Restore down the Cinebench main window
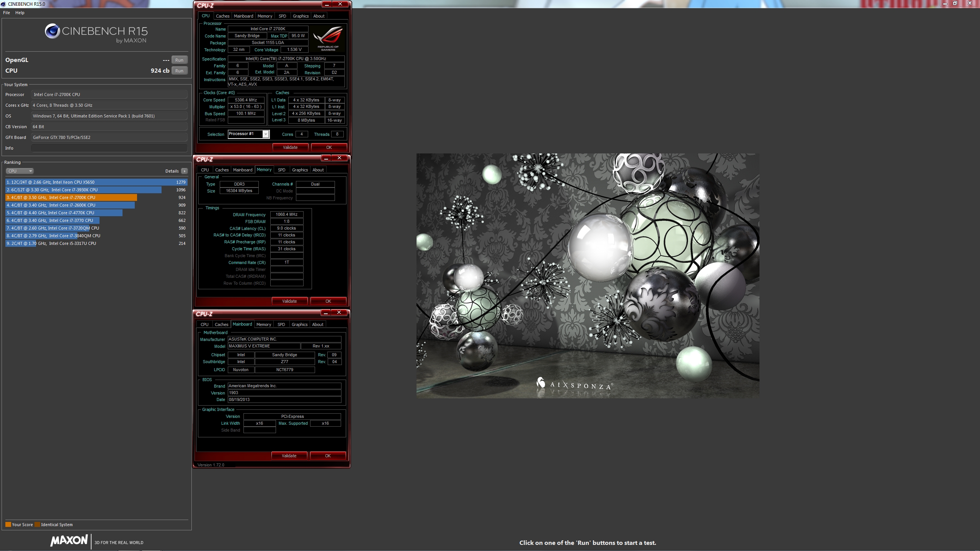Image resolution: width=980 pixels, height=551 pixels. (x=955, y=3)
